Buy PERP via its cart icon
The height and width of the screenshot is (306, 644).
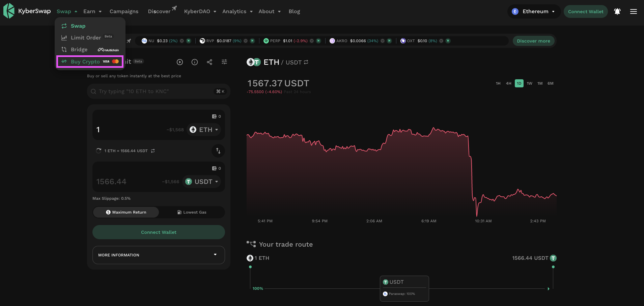pos(318,41)
